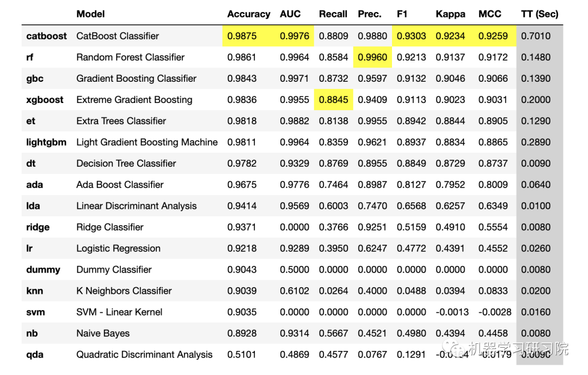The width and height of the screenshot is (588, 375).
Task: Click Quadratic Discriminant Analysis model name
Action: (144, 354)
